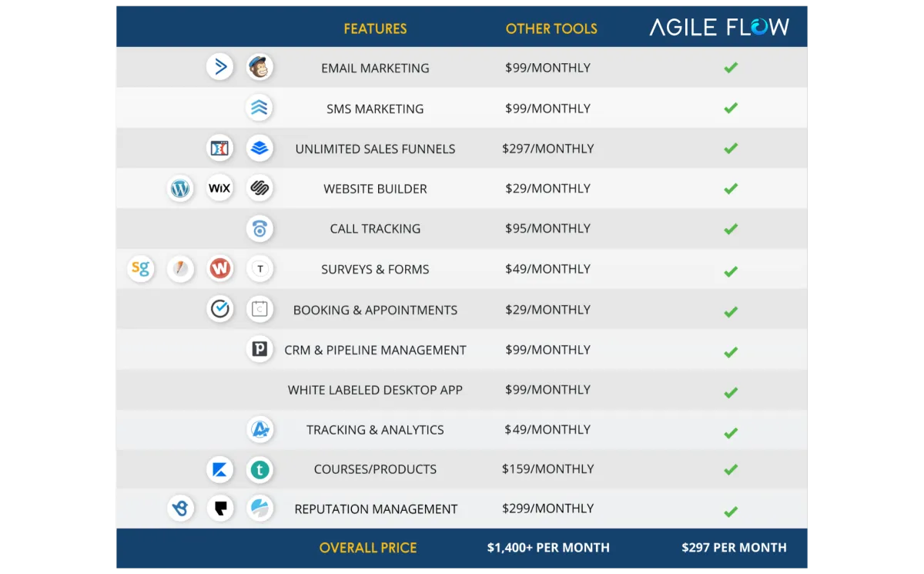Screen dimensions: 924x574
Task: Click the SurveyGizmo sg icon
Action: point(140,269)
